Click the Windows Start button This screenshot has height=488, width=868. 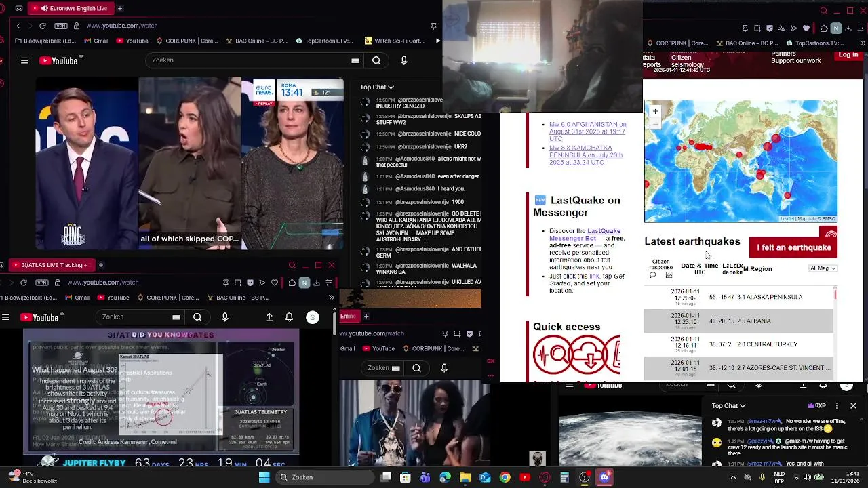[266, 477]
